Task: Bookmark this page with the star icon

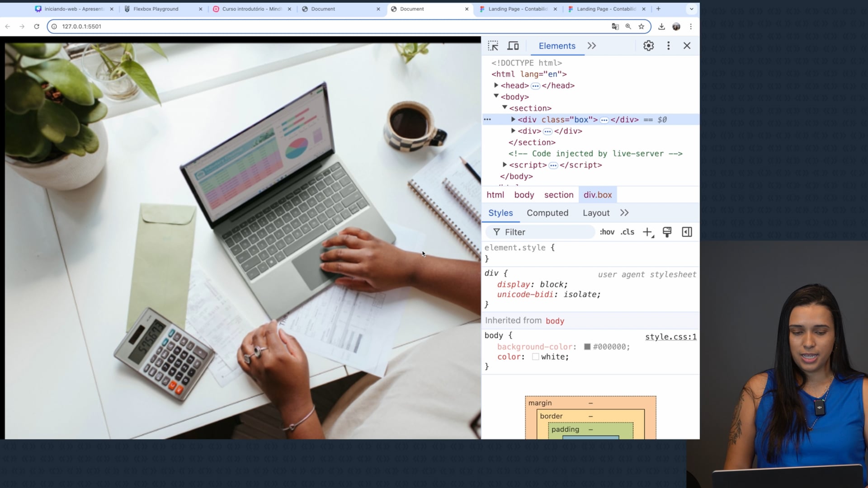Action: click(641, 27)
